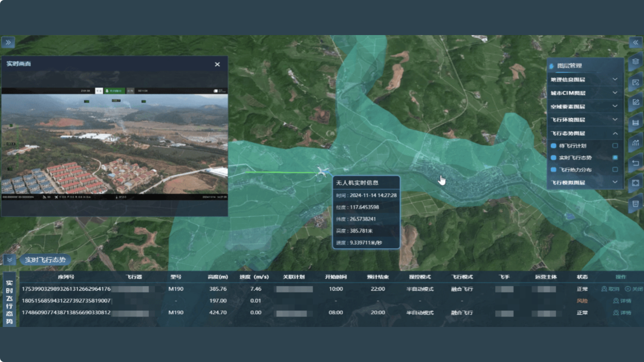Click the 高度 385.781米 value
This screenshot has width=644, height=362.
(361, 231)
